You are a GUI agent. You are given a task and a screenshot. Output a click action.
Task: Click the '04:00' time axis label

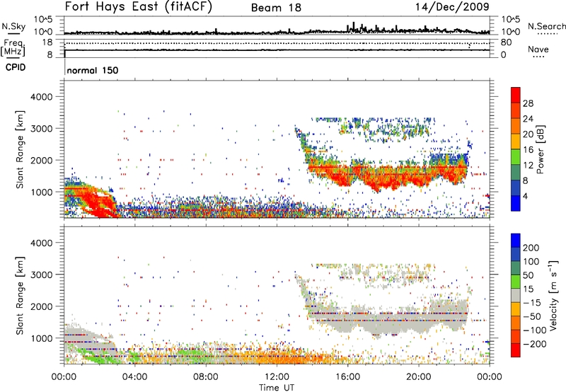coord(134,377)
